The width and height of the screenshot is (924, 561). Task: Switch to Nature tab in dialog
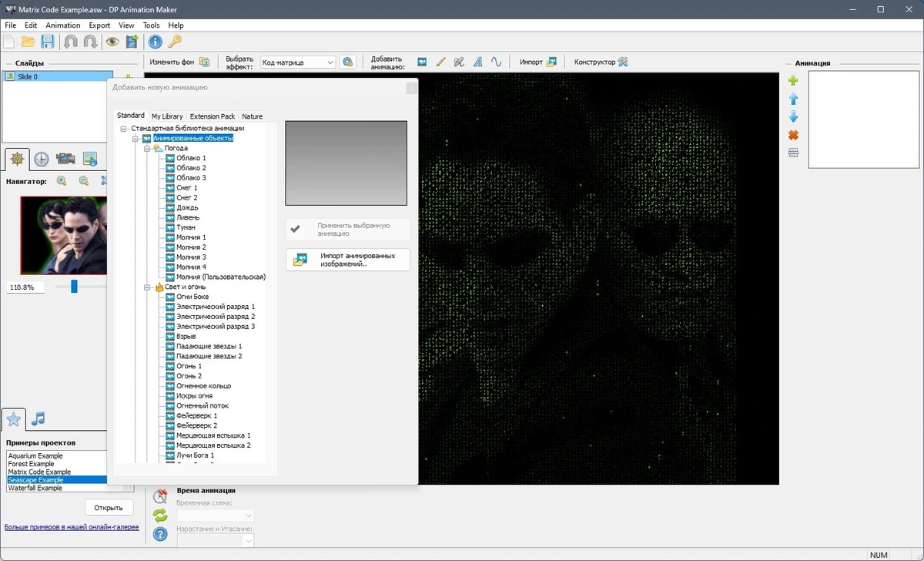(x=253, y=116)
